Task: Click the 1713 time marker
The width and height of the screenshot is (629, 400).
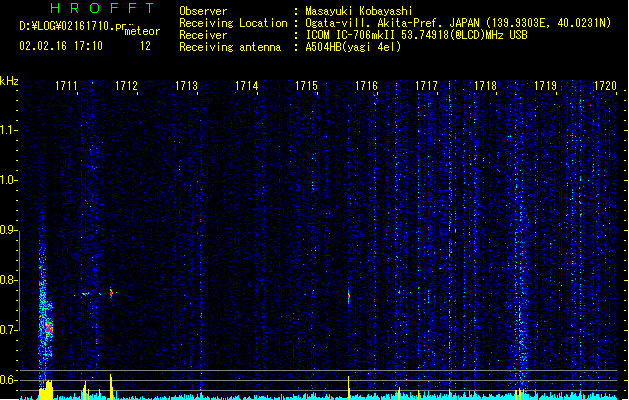Action: pos(187,86)
